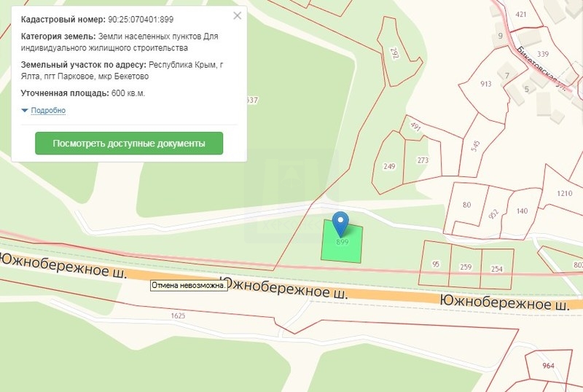Select parcel 259 near the highway
Viewport: 583px width, 392px height.
point(466,267)
